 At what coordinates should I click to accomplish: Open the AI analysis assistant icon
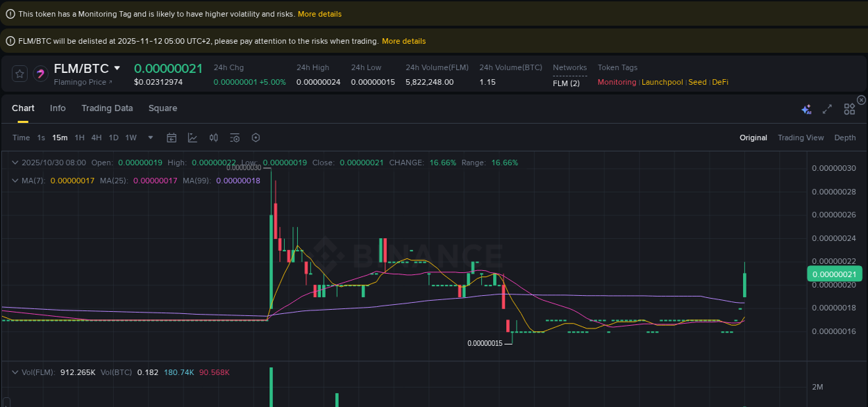[806, 109]
